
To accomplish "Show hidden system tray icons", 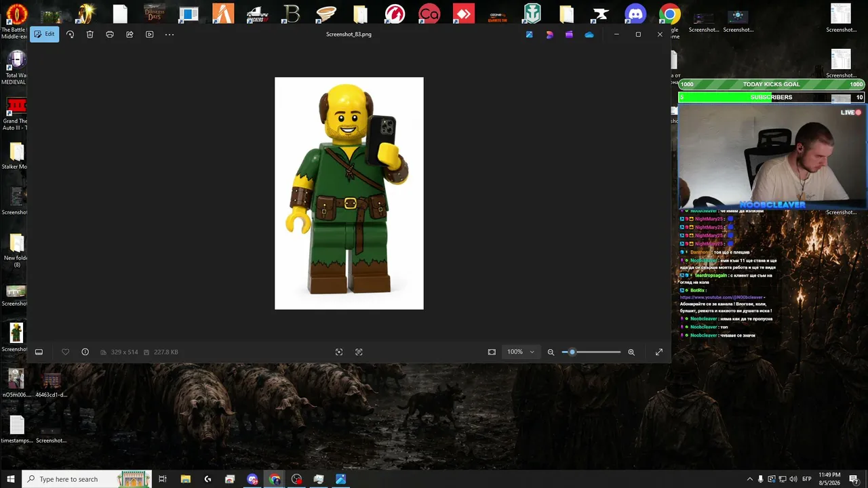I will tap(749, 479).
